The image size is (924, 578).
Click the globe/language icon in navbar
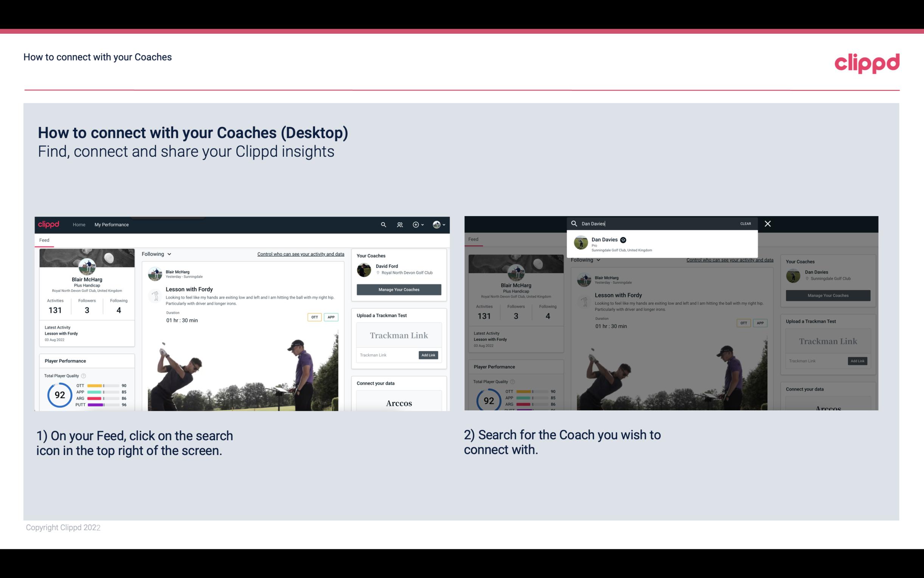[x=436, y=224]
